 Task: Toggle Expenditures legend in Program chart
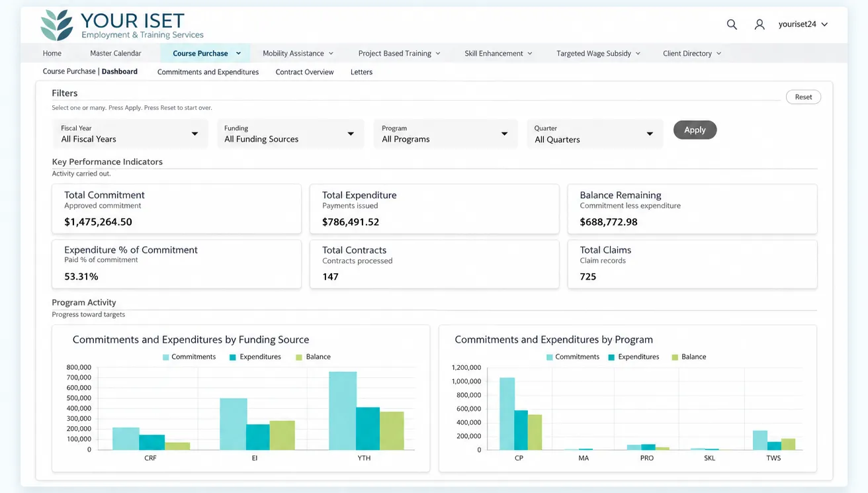click(x=634, y=357)
